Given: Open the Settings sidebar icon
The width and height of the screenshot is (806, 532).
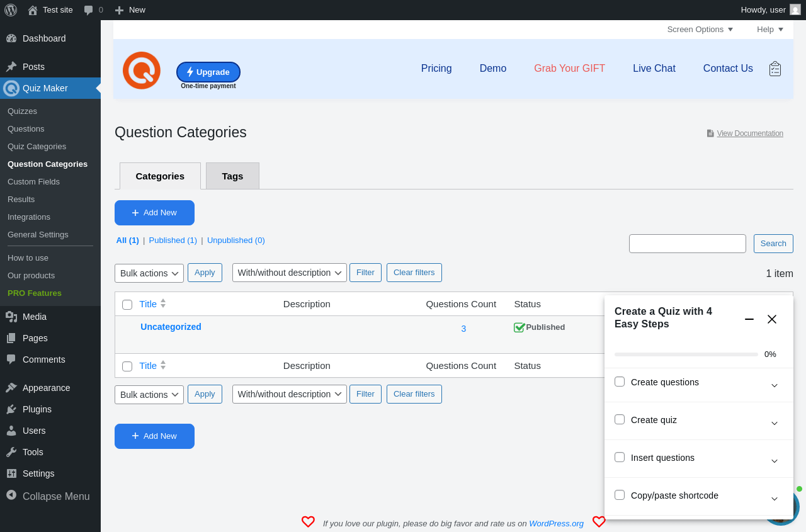Looking at the screenshot, I should (x=11, y=473).
